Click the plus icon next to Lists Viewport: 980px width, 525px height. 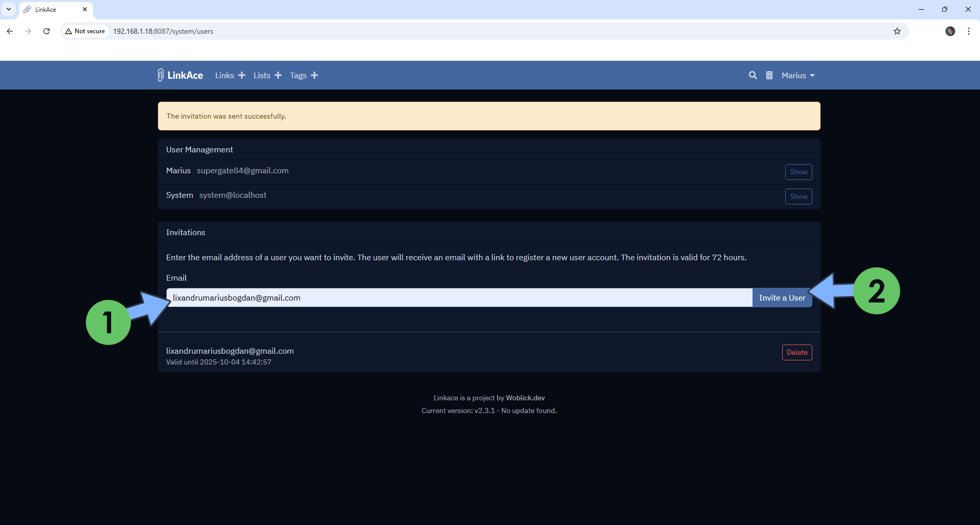pos(278,75)
